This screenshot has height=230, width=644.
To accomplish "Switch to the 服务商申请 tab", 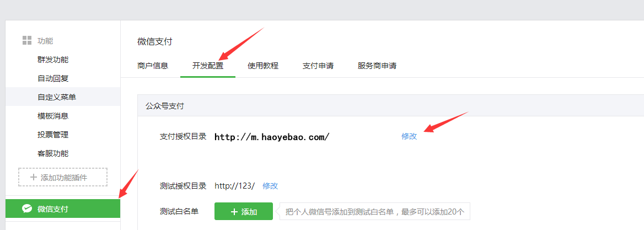I will (377, 66).
